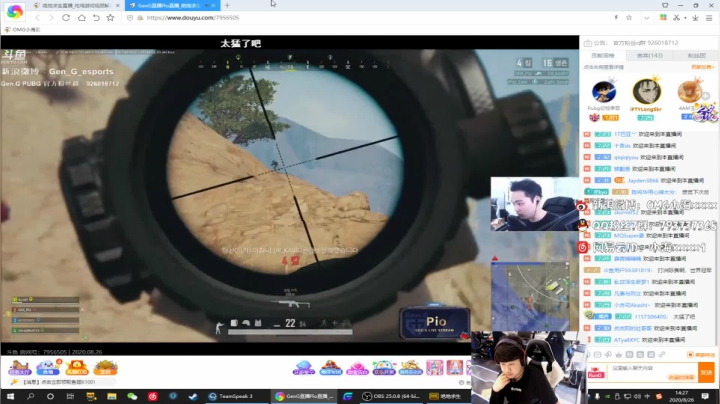
Task: Click the chat message text input
Action: pyautogui.click(x=653, y=372)
